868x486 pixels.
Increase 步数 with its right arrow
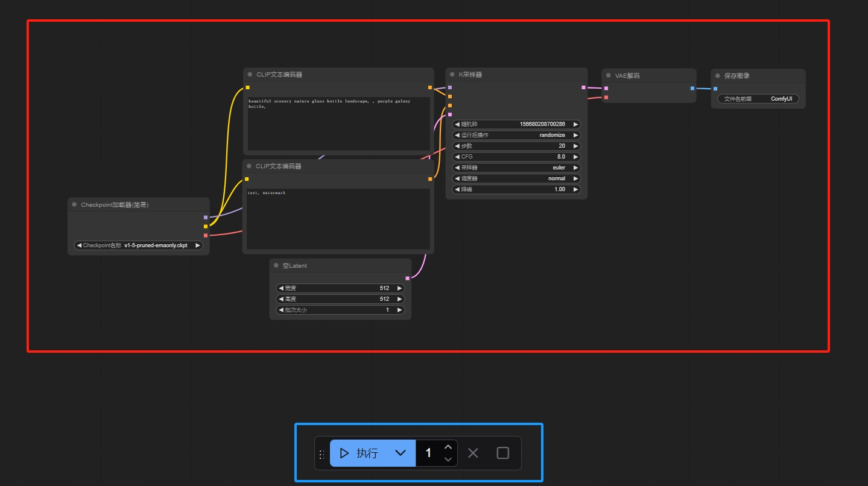pyautogui.click(x=575, y=146)
